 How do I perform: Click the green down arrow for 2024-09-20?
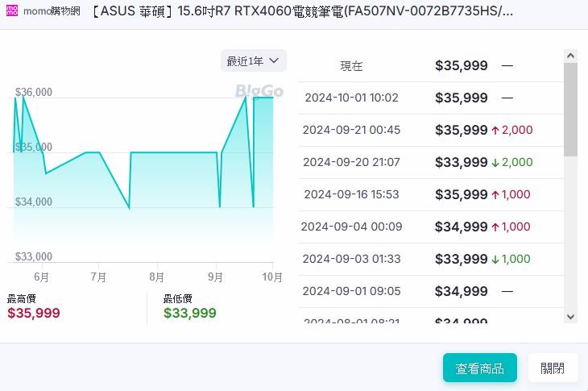click(495, 163)
